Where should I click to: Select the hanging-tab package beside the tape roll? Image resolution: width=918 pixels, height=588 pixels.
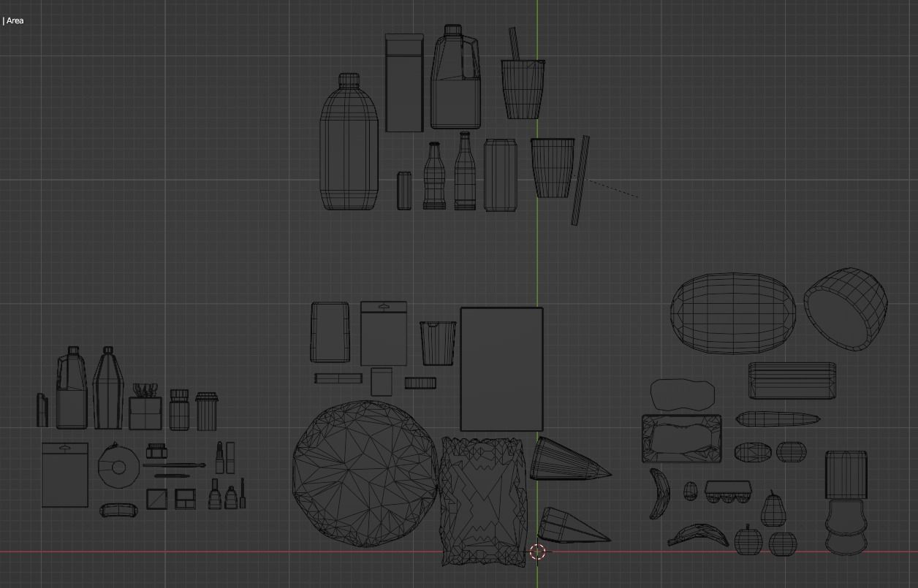point(65,474)
